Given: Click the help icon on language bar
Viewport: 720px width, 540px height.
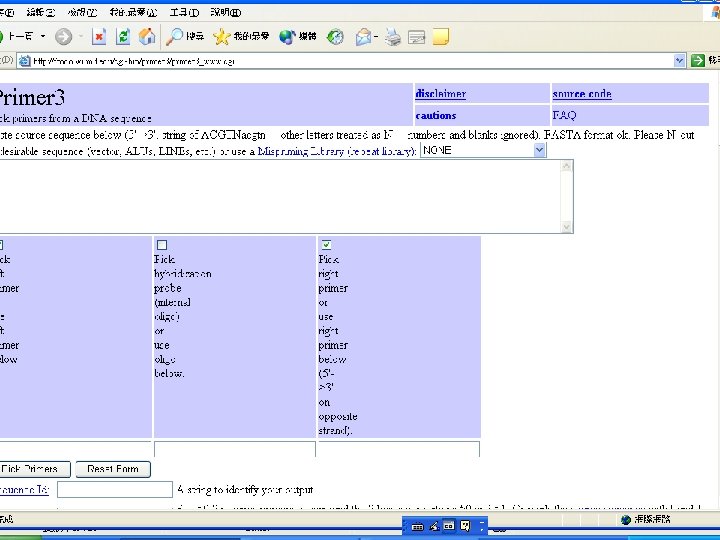Looking at the screenshot, I should click(465, 525).
